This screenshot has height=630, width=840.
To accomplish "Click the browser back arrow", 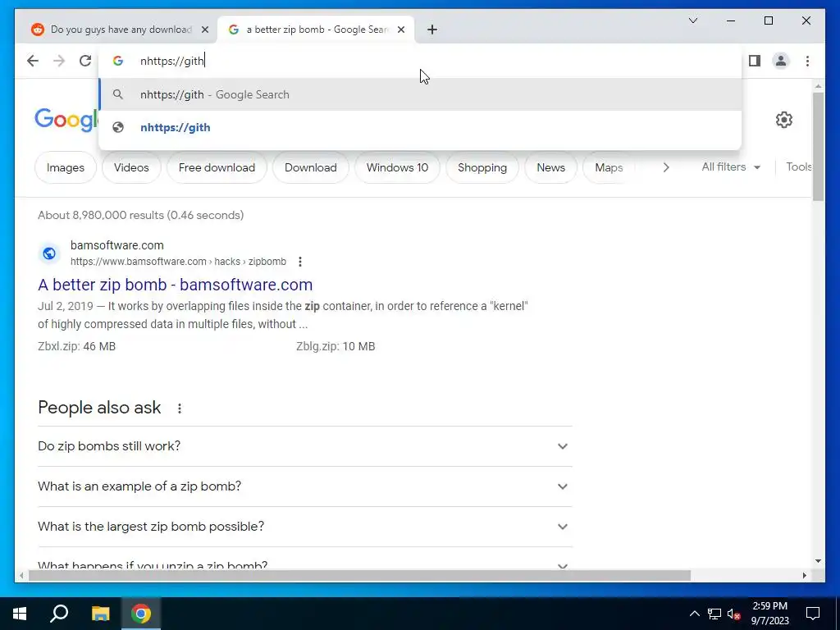I will [33, 61].
